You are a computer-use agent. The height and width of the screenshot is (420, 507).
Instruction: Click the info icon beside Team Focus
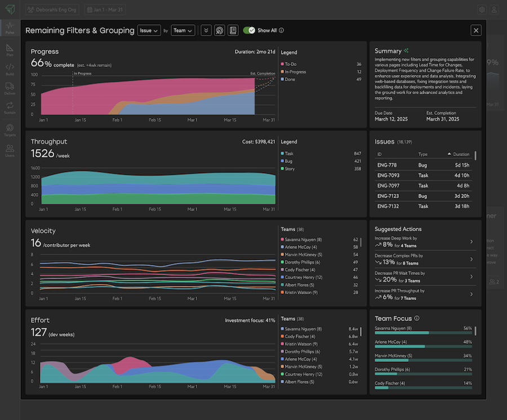[x=416, y=319]
